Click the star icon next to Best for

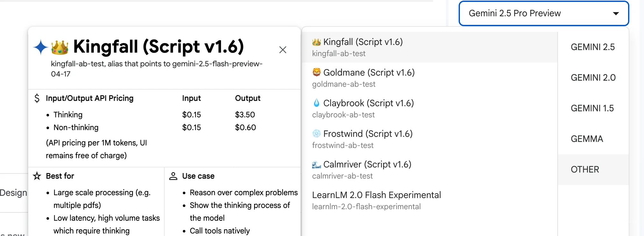coord(37,176)
